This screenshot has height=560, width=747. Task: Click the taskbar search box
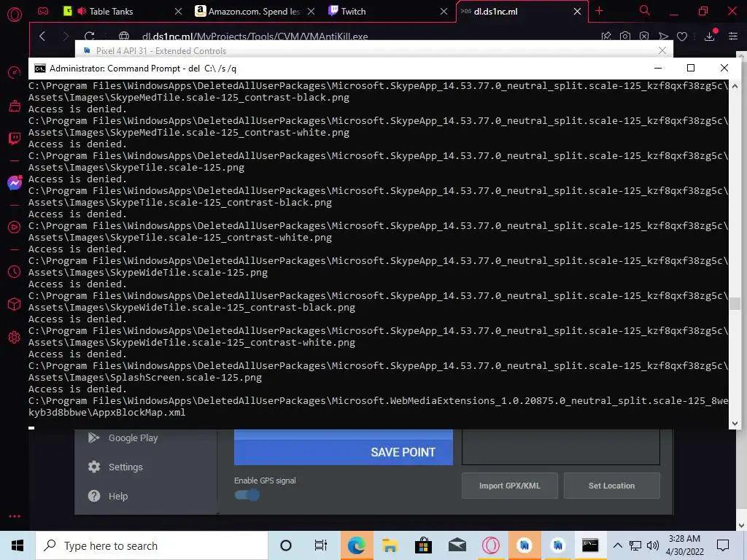tap(152, 545)
